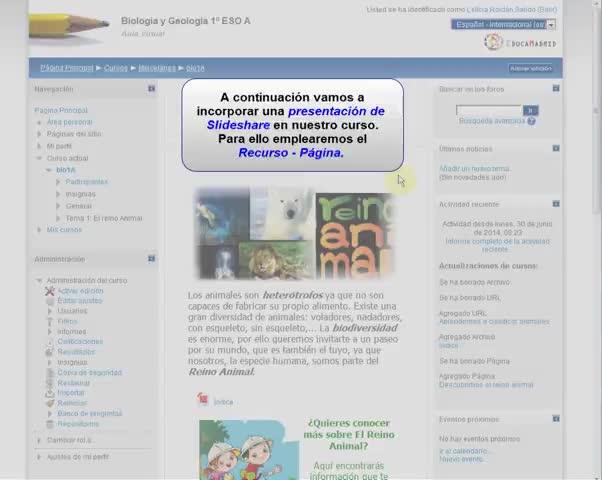Click the Copia de seguridad icon
Viewport: 602px width, 480px height.
[x=50, y=372]
